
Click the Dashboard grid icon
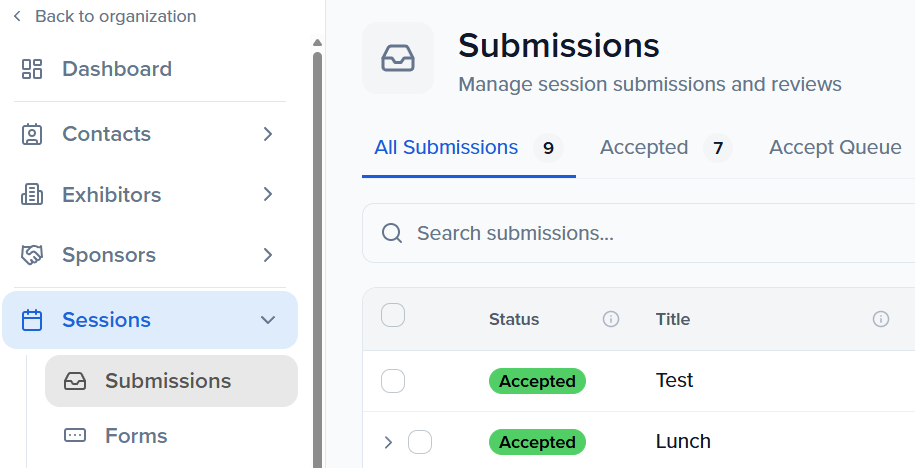coord(32,69)
